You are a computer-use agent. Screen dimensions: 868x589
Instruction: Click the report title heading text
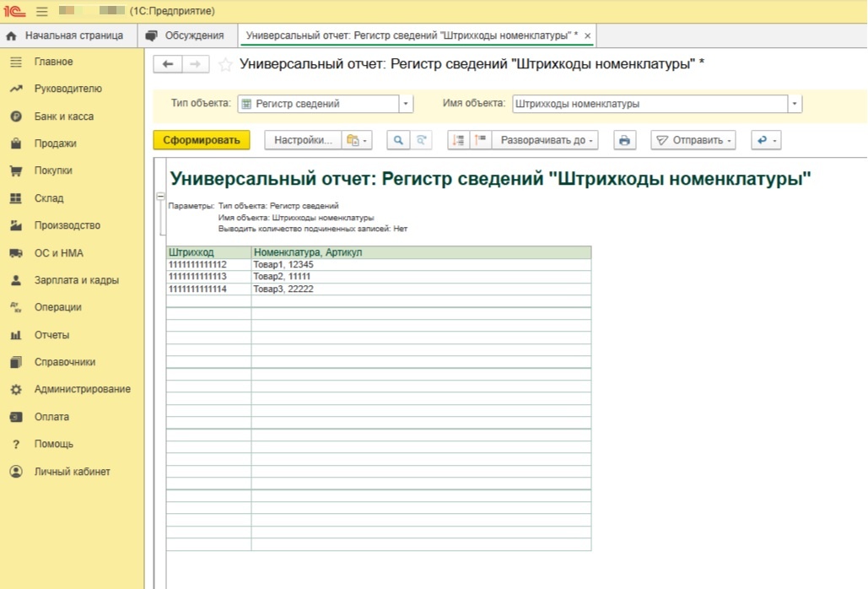click(490, 179)
